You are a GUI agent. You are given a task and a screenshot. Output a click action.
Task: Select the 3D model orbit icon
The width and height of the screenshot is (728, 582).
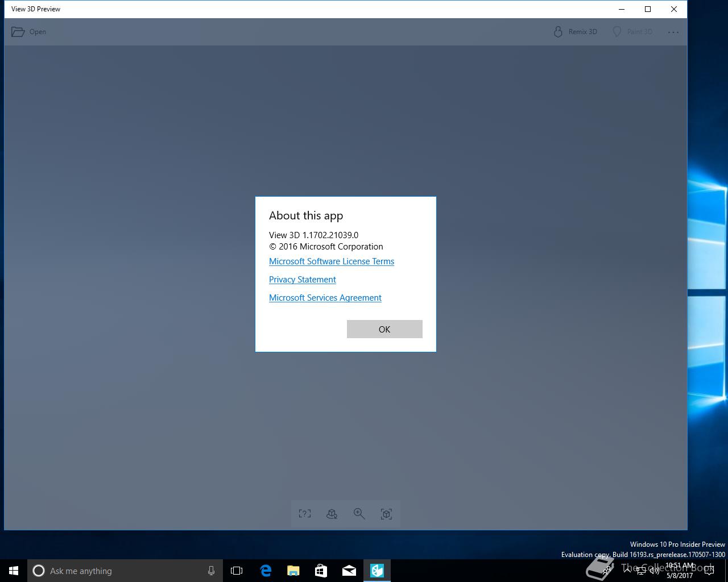coord(332,514)
